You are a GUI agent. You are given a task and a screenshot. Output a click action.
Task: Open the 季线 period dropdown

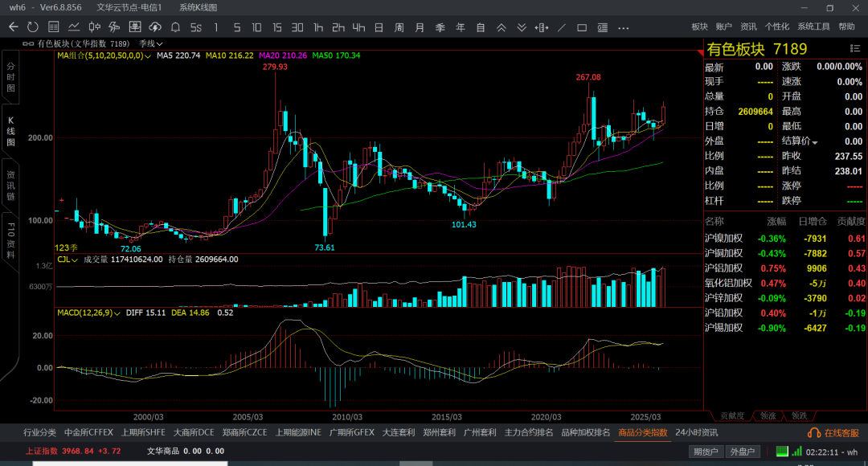[x=150, y=43]
